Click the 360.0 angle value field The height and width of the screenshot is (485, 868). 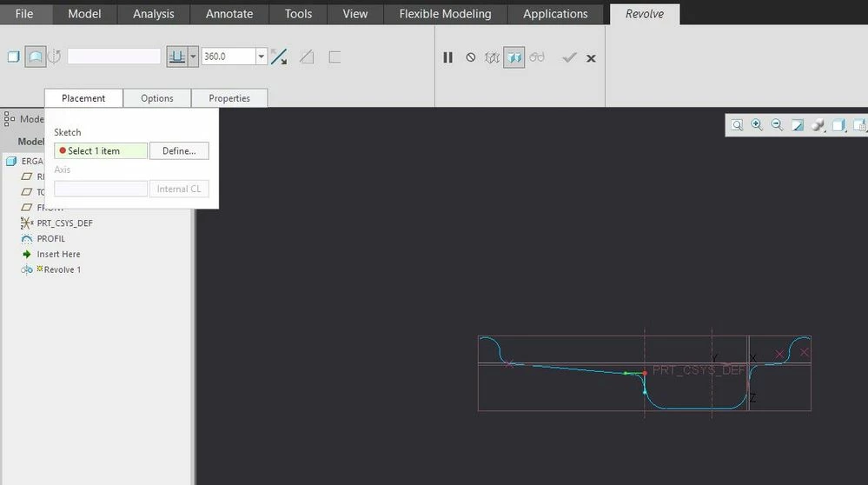[228, 56]
